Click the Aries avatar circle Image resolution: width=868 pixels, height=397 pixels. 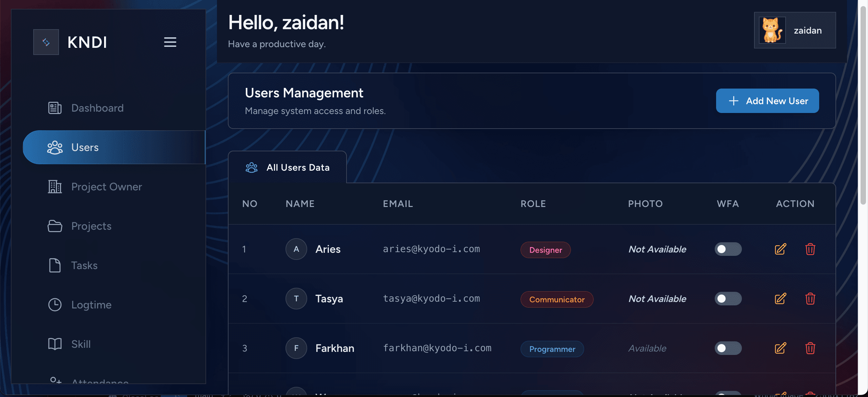click(296, 249)
